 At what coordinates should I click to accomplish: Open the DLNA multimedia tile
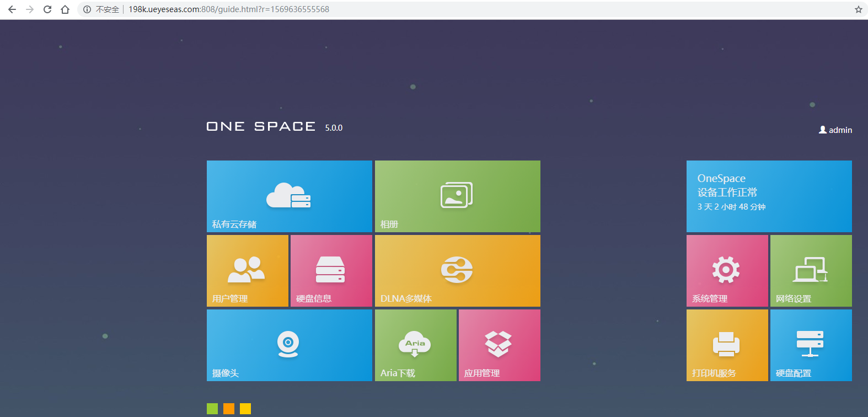point(457,271)
